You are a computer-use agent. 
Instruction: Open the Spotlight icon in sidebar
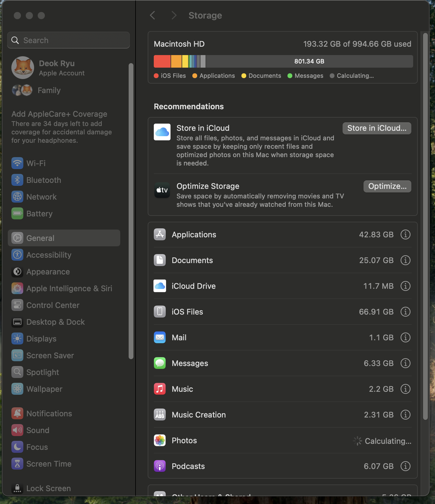(17, 372)
